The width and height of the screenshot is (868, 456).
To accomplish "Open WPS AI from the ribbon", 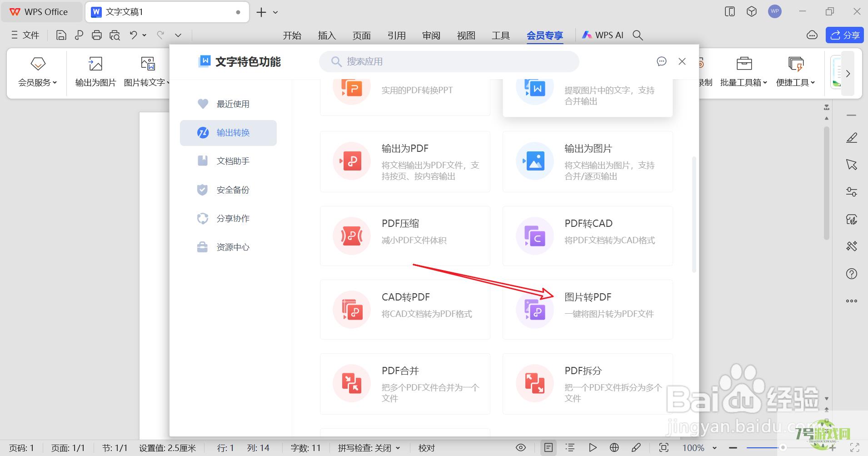I will click(603, 35).
